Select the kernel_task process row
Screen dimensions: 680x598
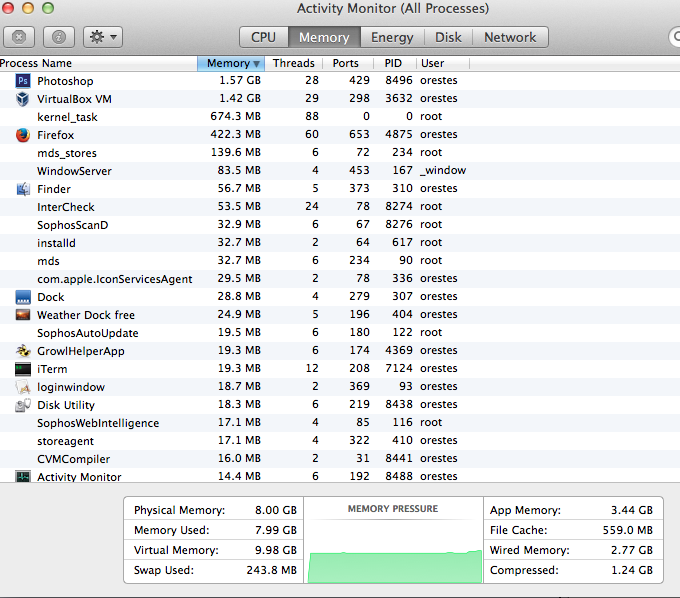point(340,117)
